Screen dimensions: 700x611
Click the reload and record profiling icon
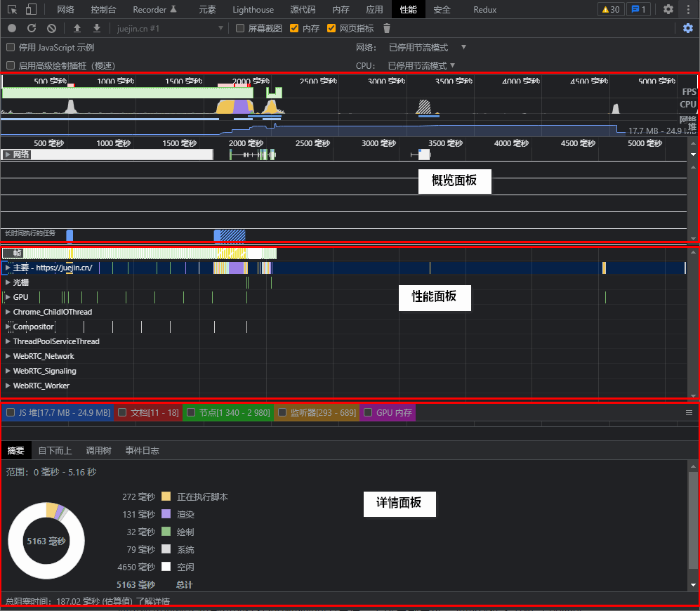tap(32, 28)
